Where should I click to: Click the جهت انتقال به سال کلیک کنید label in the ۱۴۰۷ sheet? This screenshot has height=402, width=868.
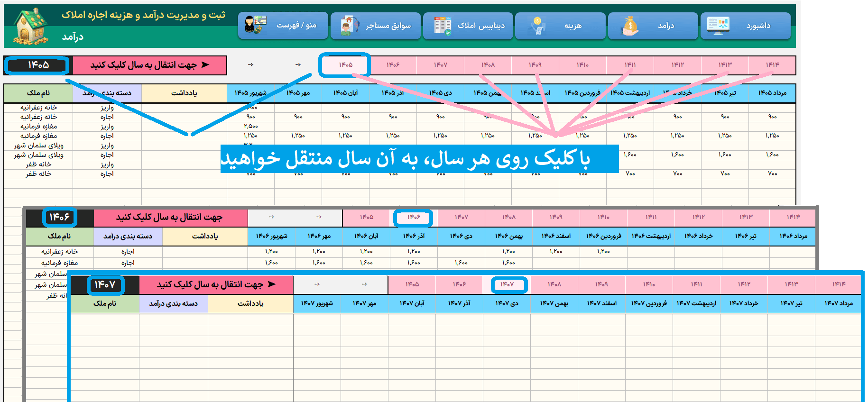pos(216,284)
